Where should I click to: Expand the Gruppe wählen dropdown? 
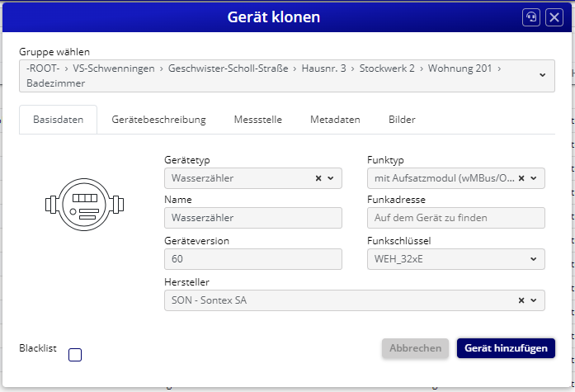pos(542,75)
